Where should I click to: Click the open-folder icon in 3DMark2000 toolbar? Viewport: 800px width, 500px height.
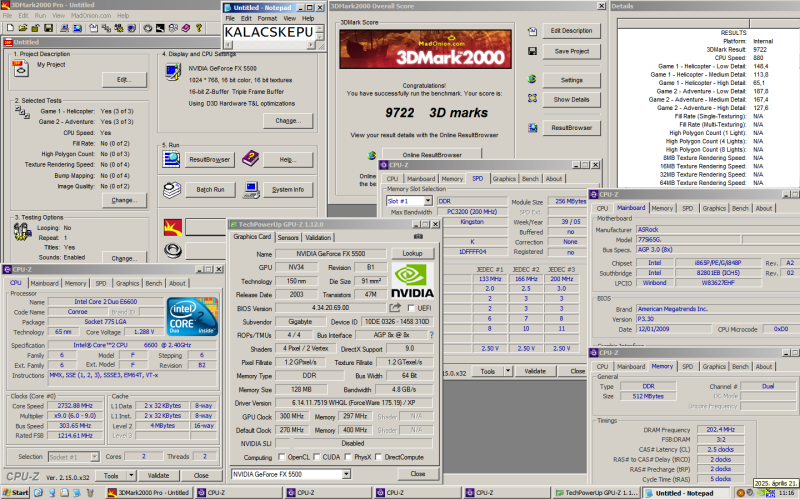(x=23, y=29)
